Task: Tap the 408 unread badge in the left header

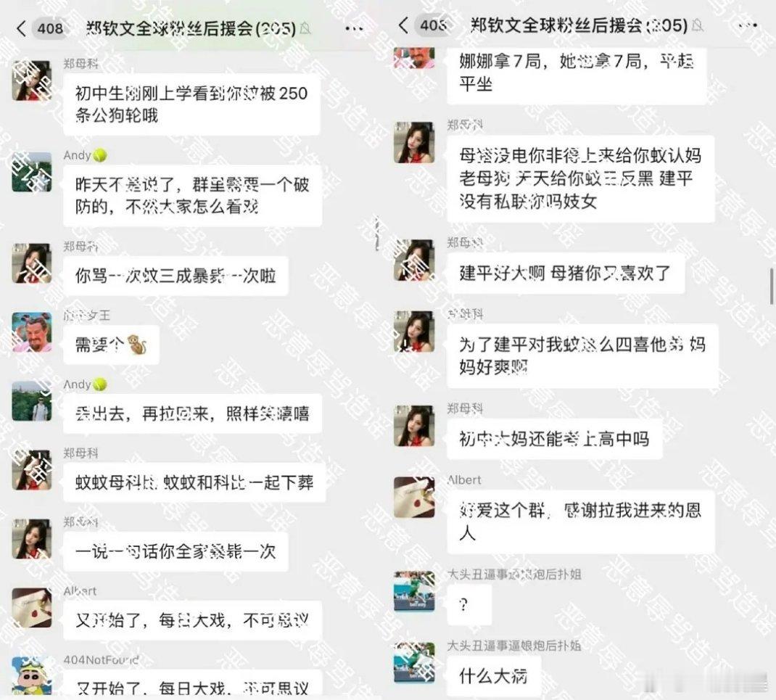Action: click(50, 28)
